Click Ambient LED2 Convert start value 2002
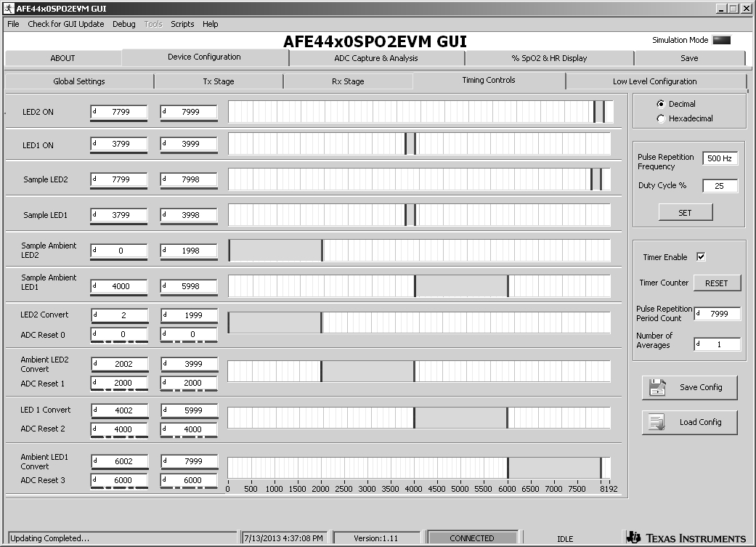 [120, 364]
